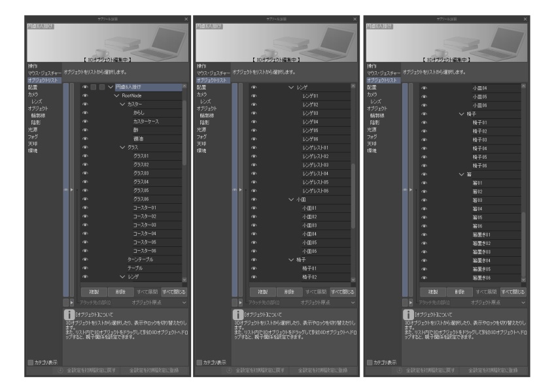Enable カテゴリ表示 checkbox in the left window

pyautogui.click(x=30, y=363)
